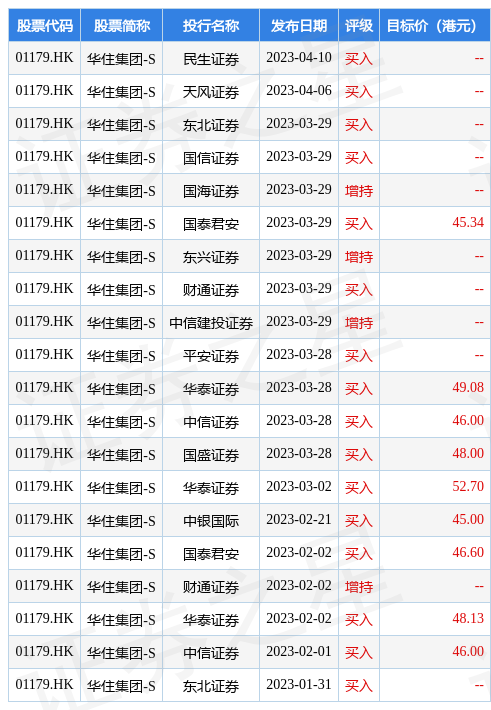This screenshot has width=491, height=710.
Task: Click target price 49.08
Action: pyautogui.click(x=468, y=387)
